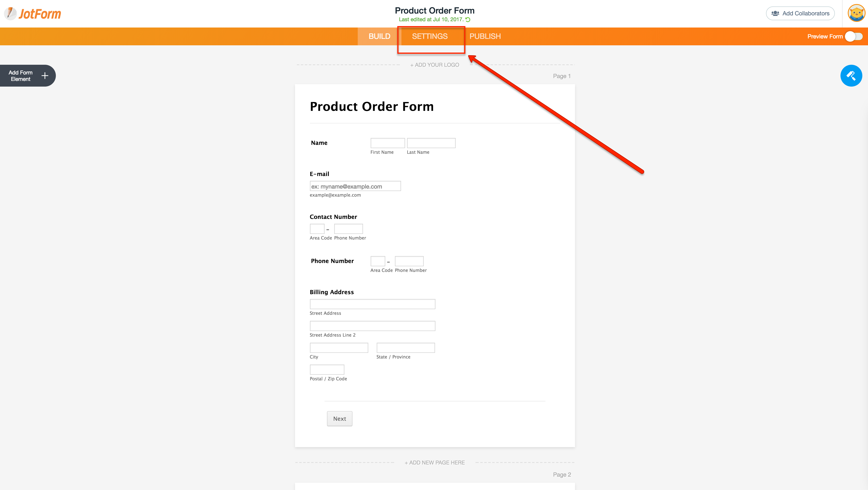Click the Add Your Logo link
This screenshot has width=868, height=490.
(435, 65)
